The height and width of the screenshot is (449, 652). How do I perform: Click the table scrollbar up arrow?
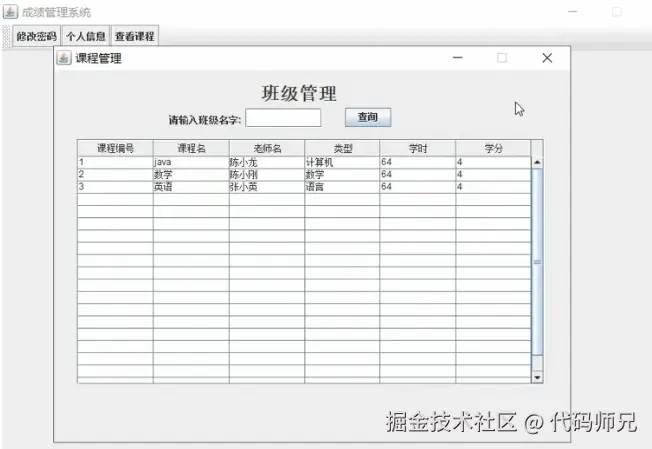[x=537, y=163]
